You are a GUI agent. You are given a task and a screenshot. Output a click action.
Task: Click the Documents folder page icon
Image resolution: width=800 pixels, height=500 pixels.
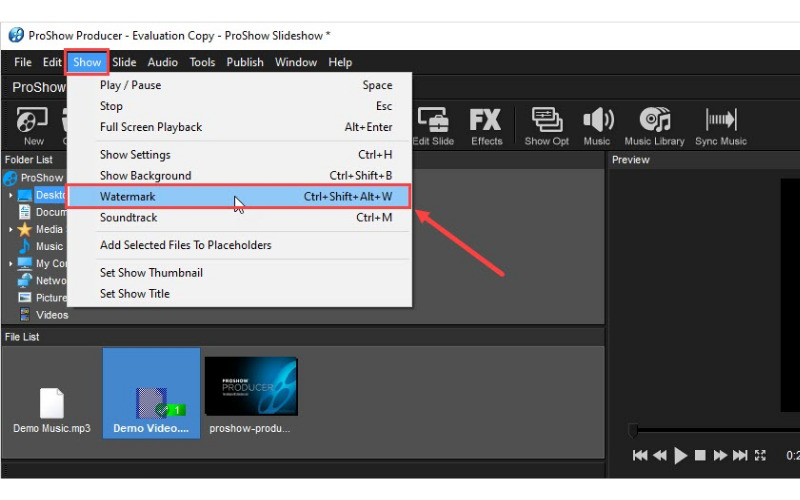pyautogui.click(x=24, y=212)
